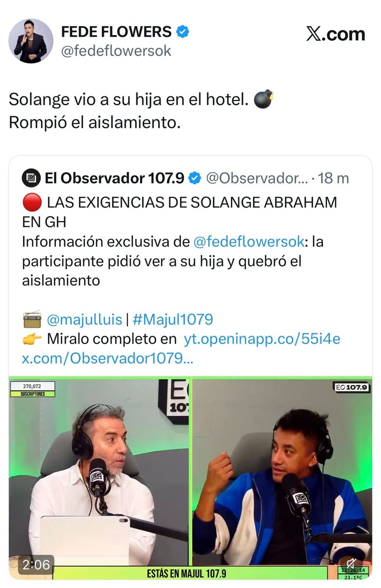Tap the X.com logo
The height and width of the screenshot is (588, 381).
(x=336, y=34)
